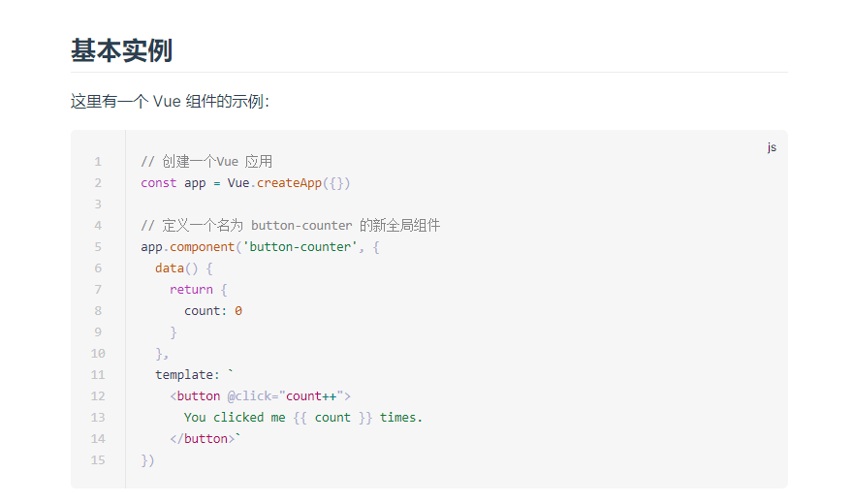Click line number 11 in the gutter

pyautogui.click(x=97, y=375)
